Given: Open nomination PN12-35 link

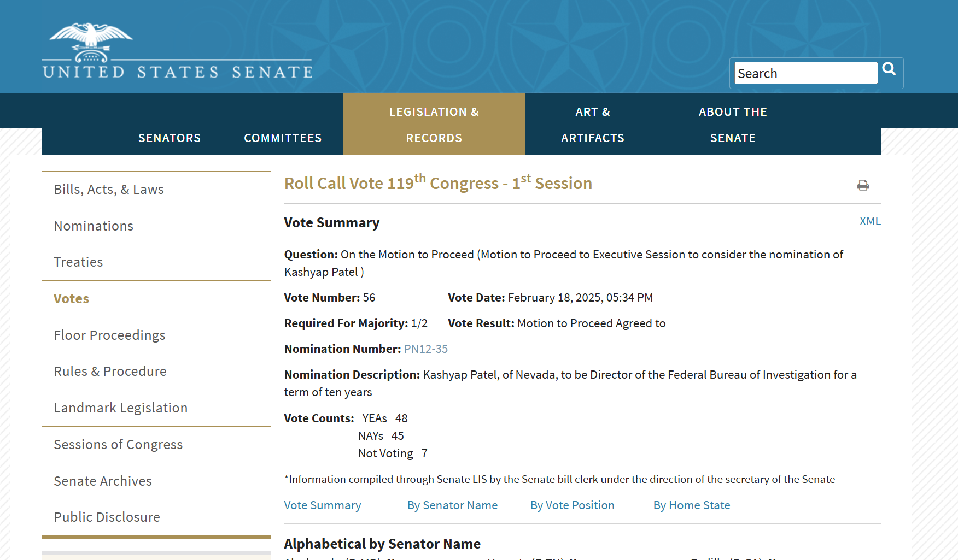Looking at the screenshot, I should click(425, 349).
